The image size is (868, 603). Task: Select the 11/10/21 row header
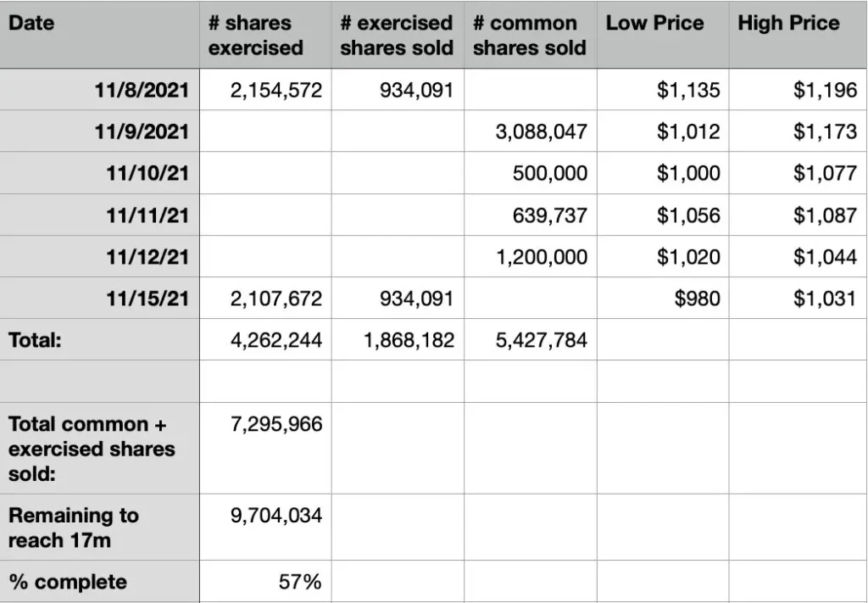click(x=147, y=174)
